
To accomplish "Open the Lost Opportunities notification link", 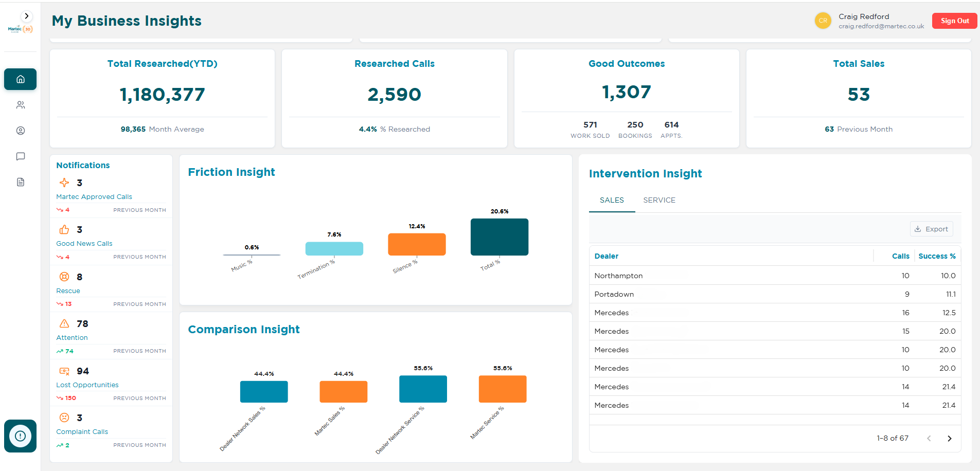I will tap(87, 385).
